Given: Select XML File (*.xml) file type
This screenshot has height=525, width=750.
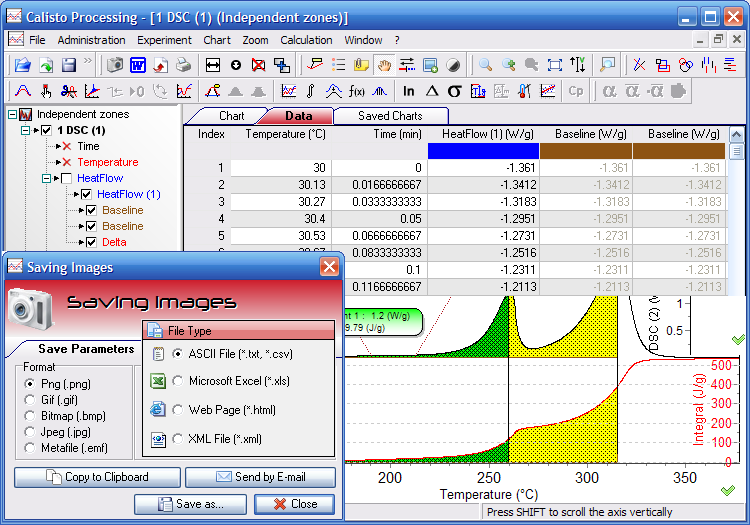Looking at the screenshot, I should pyautogui.click(x=177, y=438).
